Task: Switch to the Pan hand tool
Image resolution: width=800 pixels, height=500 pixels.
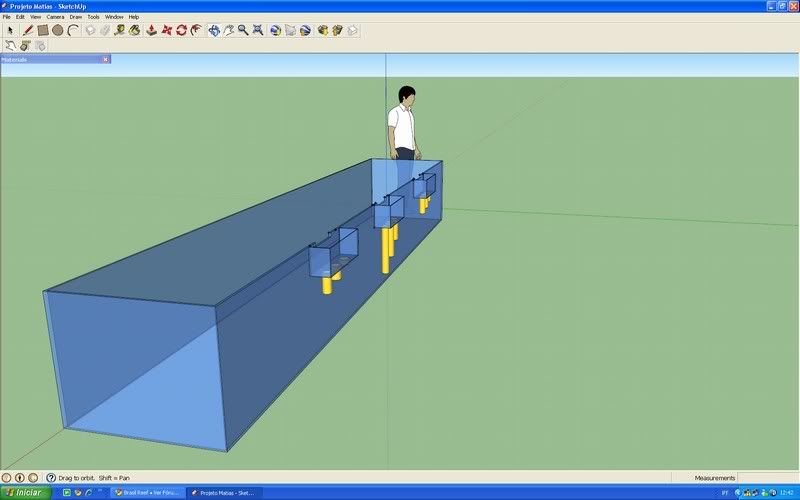Action: [x=229, y=31]
